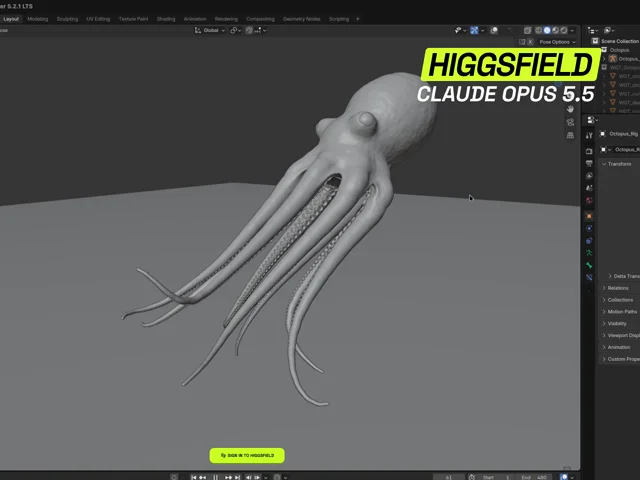Toggle X-axis mirror next to Pose Options

click(x=530, y=42)
